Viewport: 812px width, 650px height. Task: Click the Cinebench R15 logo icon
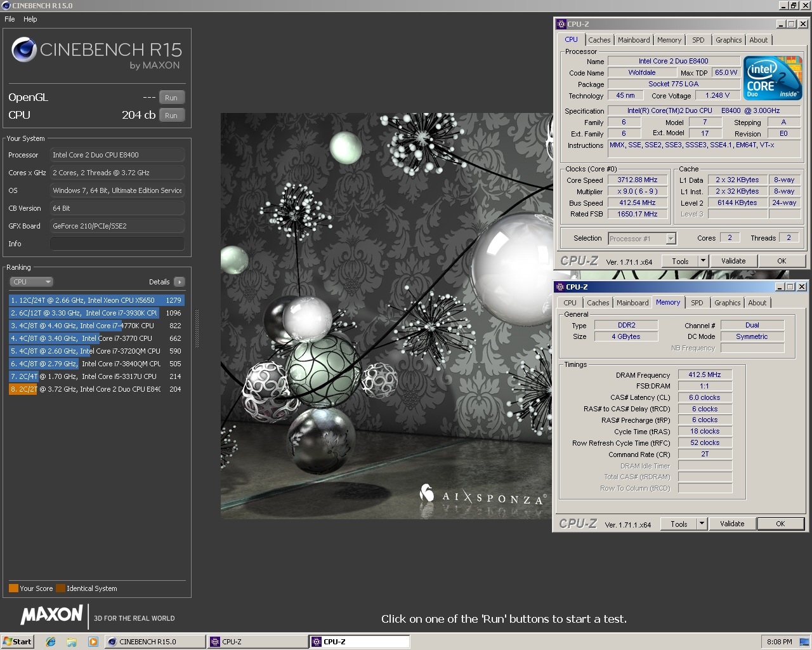pyautogui.click(x=23, y=50)
